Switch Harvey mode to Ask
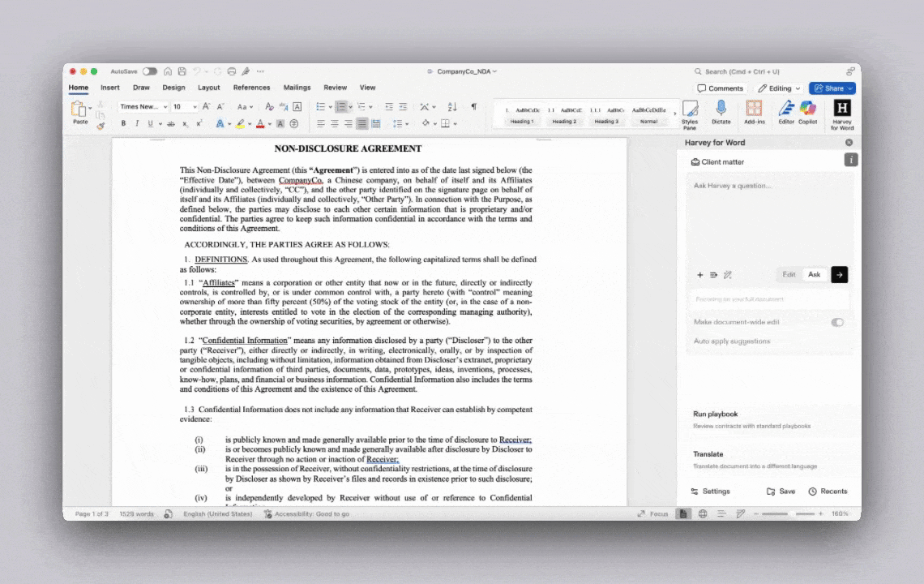The width and height of the screenshot is (924, 584). click(814, 274)
